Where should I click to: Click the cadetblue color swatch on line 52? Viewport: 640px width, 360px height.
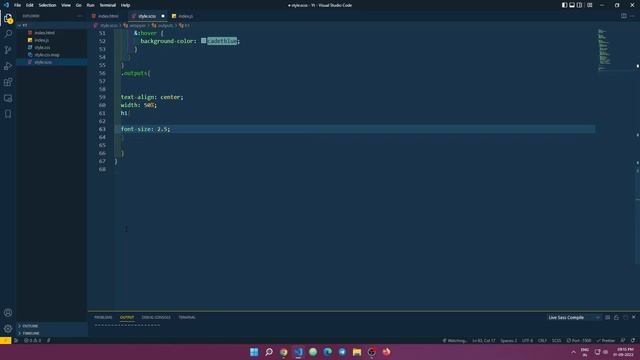tap(203, 41)
